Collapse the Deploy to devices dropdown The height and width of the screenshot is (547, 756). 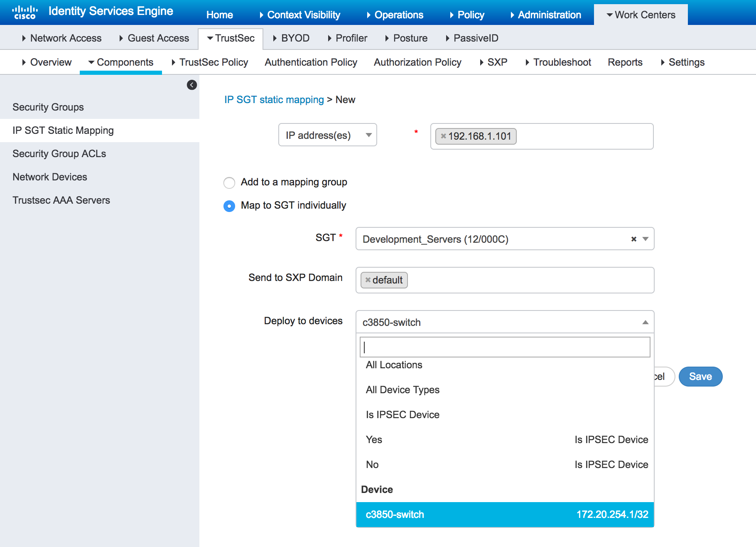[x=645, y=322]
